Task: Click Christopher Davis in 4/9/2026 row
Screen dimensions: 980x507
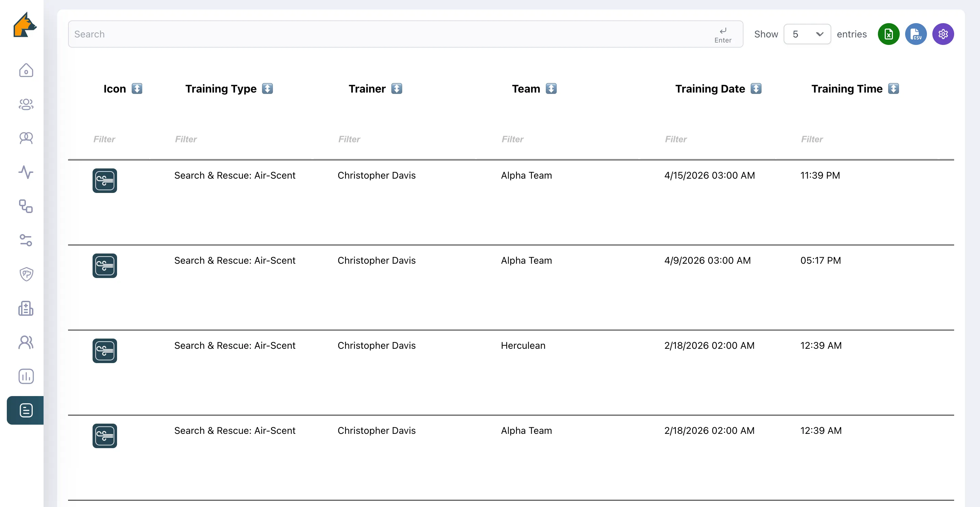Action: (377, 261)
